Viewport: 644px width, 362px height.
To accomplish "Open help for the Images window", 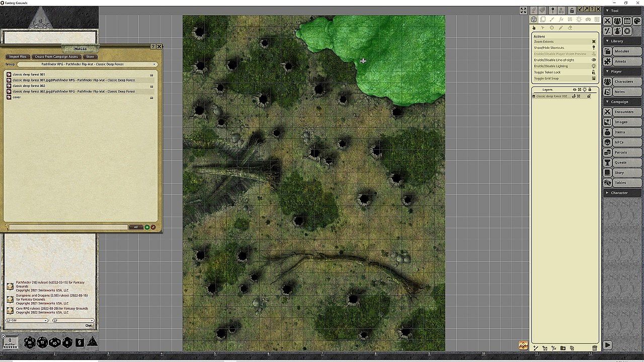I will (x=153, y=47).
